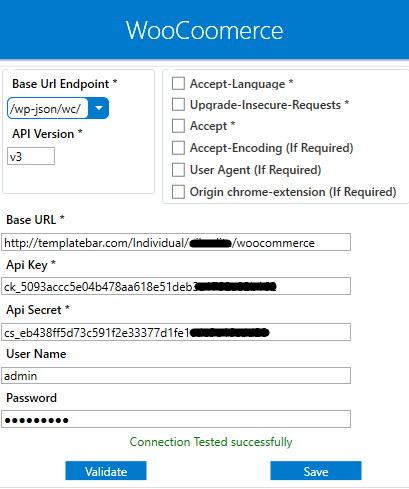Click the WooCoomerce header title
Screen dimensions: 409x489
[205, 30]
